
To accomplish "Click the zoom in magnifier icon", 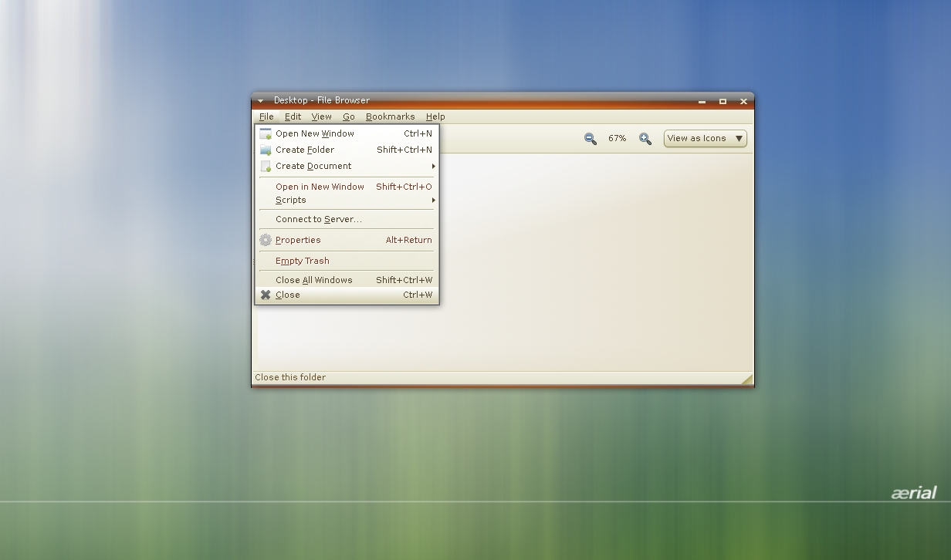I will (645, 139).
